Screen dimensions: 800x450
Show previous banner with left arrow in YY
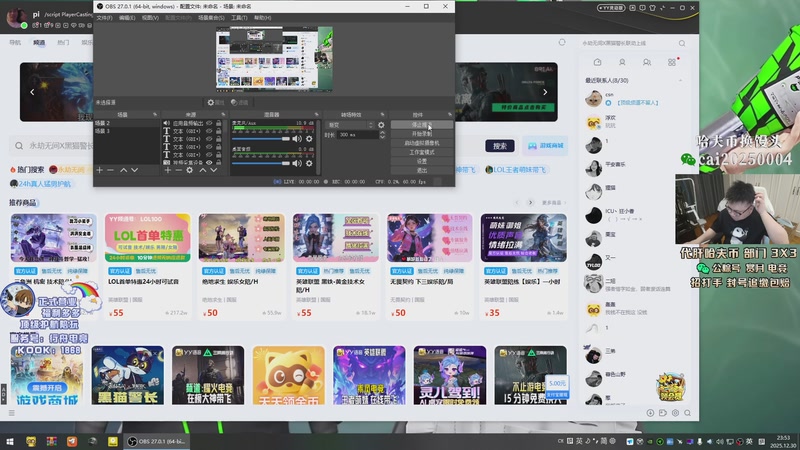click(32, 92)
